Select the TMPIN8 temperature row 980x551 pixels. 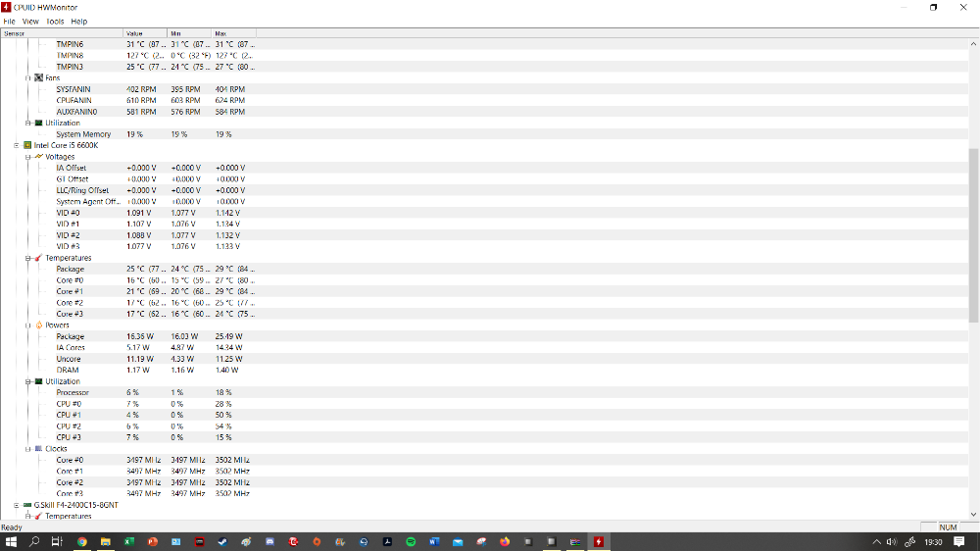tap(484, 56)
